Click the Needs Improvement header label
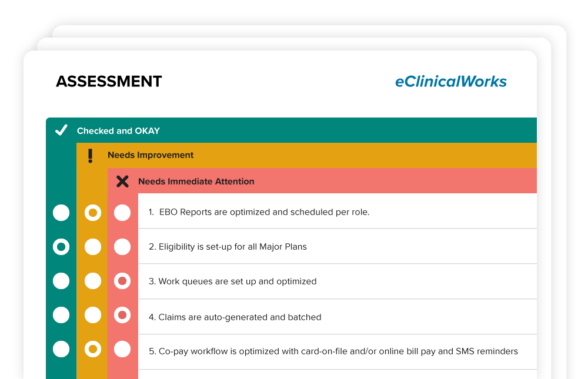This screenshot has width=588, height=379. click(151, 155)
